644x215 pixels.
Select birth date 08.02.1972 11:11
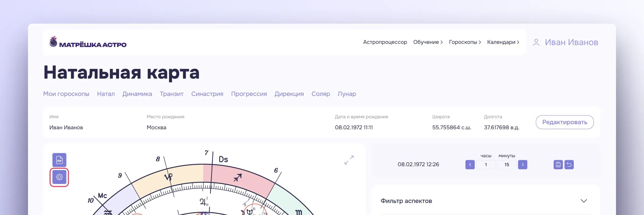click(354, 127)
